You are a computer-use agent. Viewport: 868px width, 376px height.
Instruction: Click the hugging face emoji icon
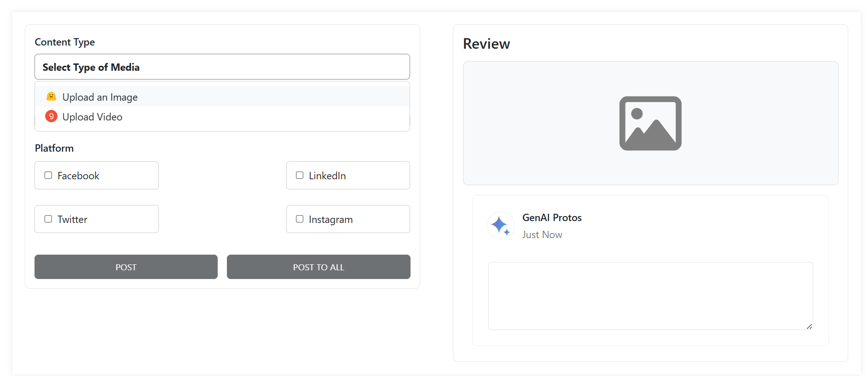(x=51, y=97)
